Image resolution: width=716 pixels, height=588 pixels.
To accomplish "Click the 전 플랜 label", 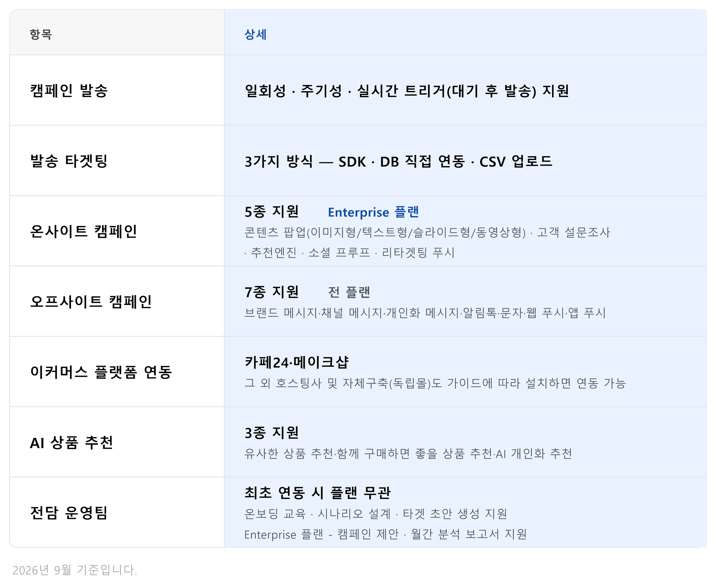I will coord(349,292).
